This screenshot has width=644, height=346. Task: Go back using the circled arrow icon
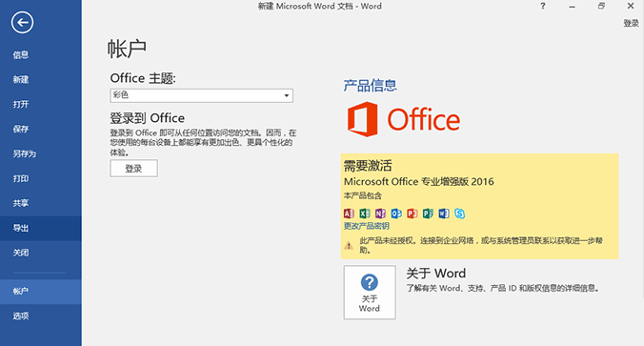22,22
